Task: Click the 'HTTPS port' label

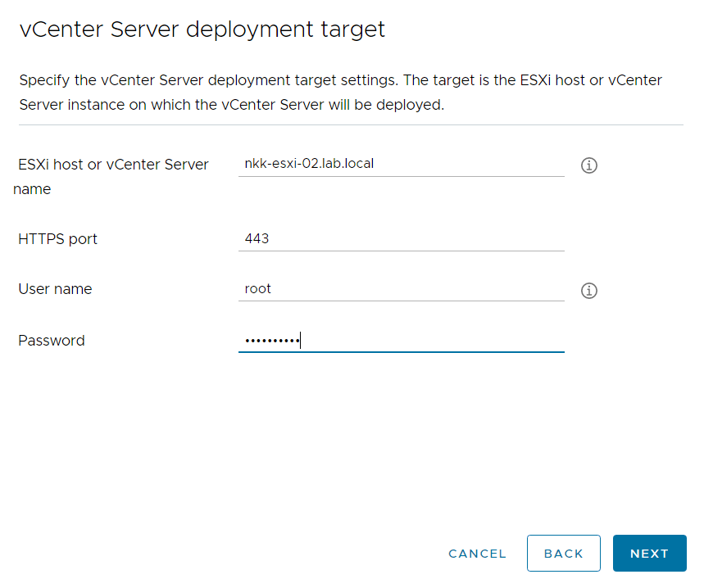Action: [x=57, y=239]
